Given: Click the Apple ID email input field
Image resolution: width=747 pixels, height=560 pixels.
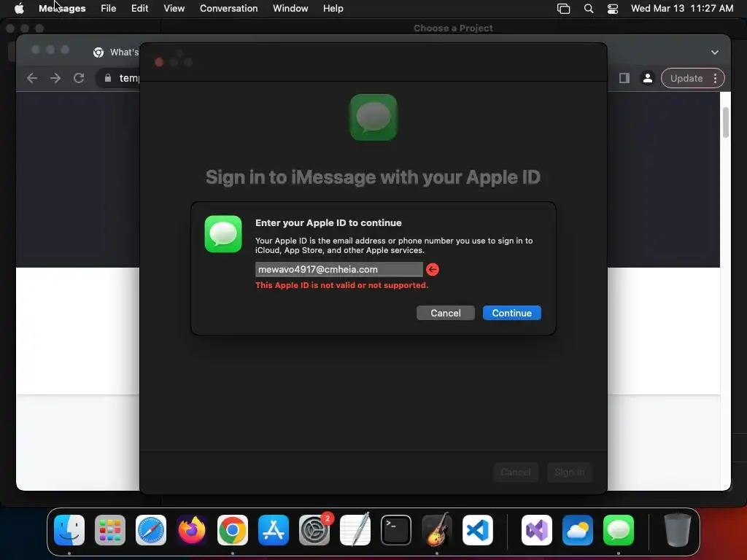Looking at the screenshot, I should (338, 270).
